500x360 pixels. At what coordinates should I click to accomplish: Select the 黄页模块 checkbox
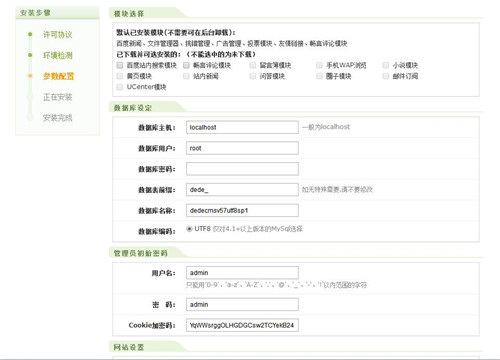[120, 76]
